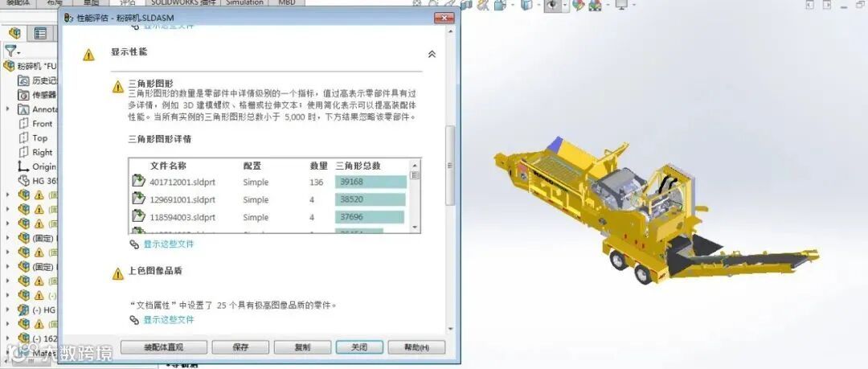The image size is (868, 369).
Task: Sort by 文件名称 column header
Action: (x=168, y=166)
